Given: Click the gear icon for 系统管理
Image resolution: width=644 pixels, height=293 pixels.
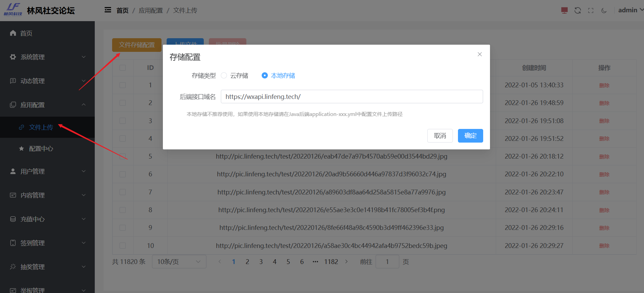Looking at the screenshot, I should (x=13, y=57).
